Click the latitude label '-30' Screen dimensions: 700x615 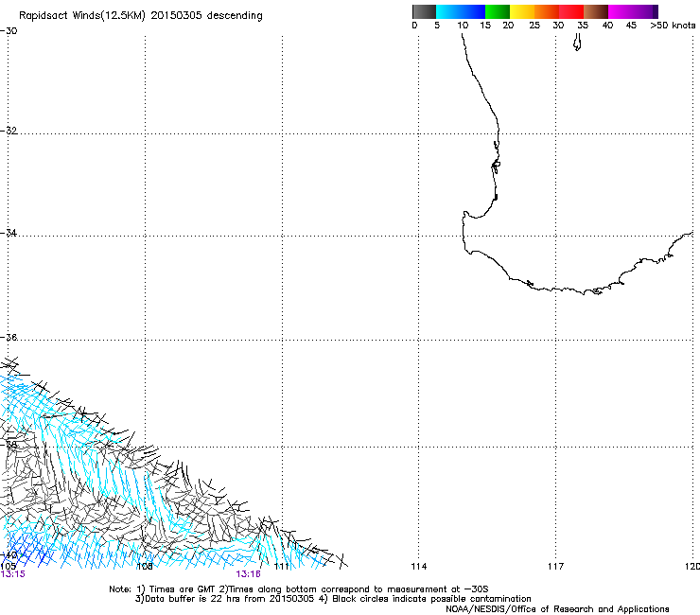pos(9,31)
